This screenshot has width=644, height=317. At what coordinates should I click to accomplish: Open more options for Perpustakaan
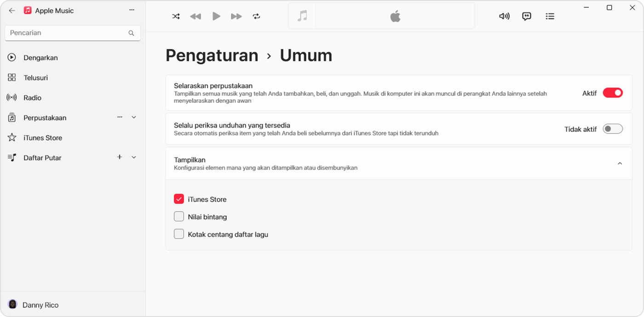(x=120, y=117)
